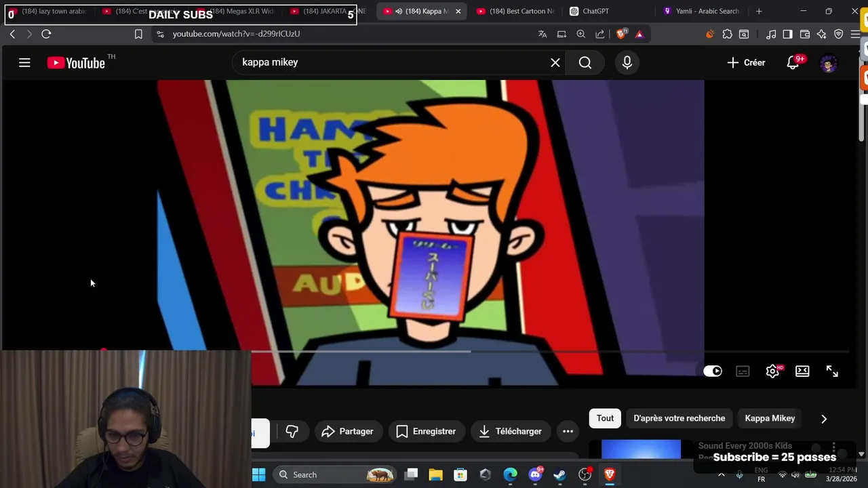The width and height of the screenshot is (868, 488).
Task: Switch to theater mode
Action: click(x=802, y=371)
